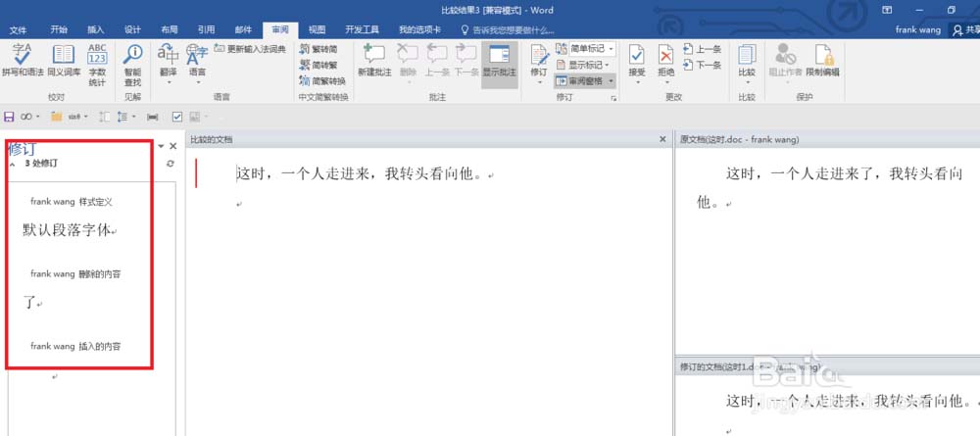This screenshot has height=436, width=980.
Task: Toggle the checkbox in quick access toolbar
Action: click(177, 117)
